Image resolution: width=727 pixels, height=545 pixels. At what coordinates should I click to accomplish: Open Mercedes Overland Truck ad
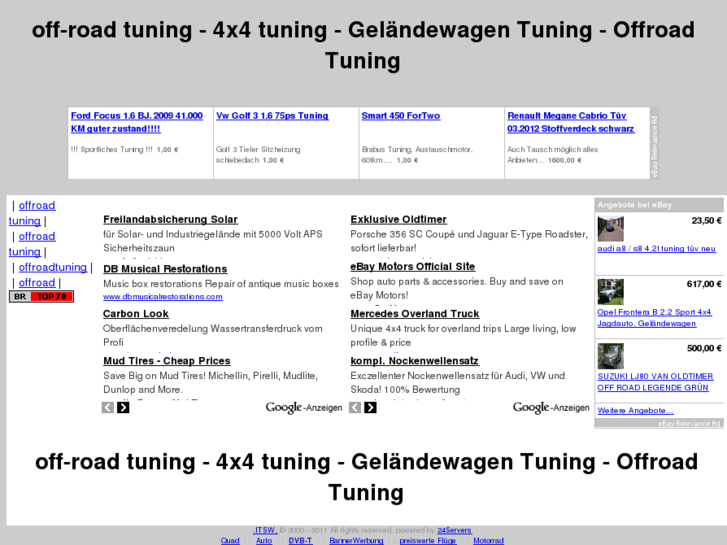(x=415, y=314)
